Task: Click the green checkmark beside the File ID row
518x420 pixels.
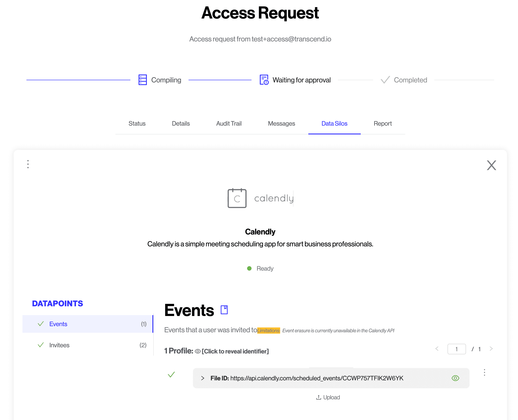Action: 171,375
